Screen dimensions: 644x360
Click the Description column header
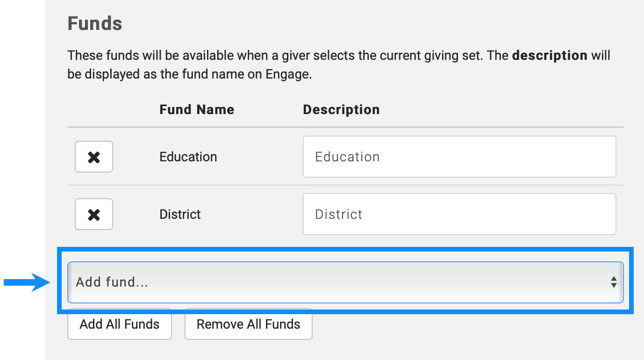[x=341, y=110]
